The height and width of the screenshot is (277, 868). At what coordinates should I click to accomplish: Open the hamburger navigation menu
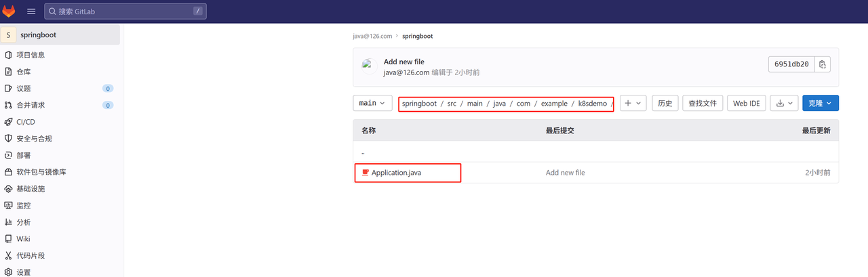[31, 12]
